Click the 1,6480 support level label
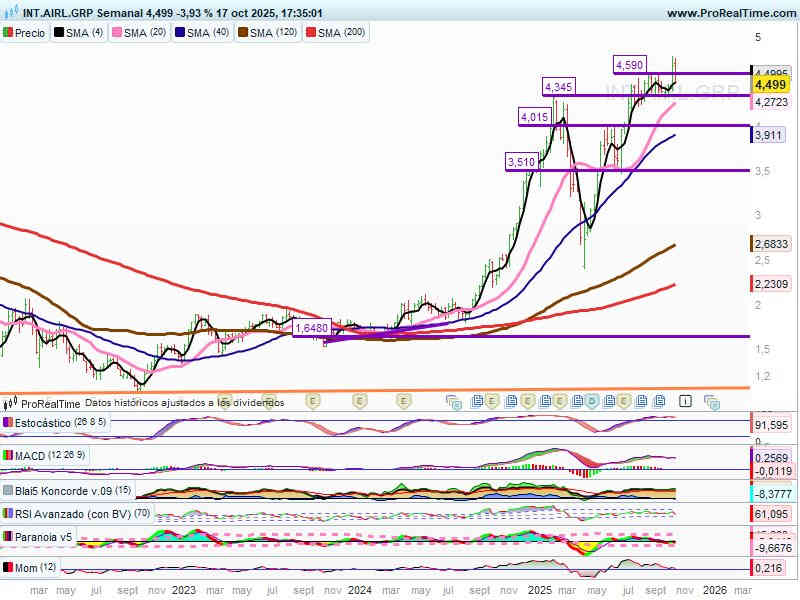 (x=312, y=328)
